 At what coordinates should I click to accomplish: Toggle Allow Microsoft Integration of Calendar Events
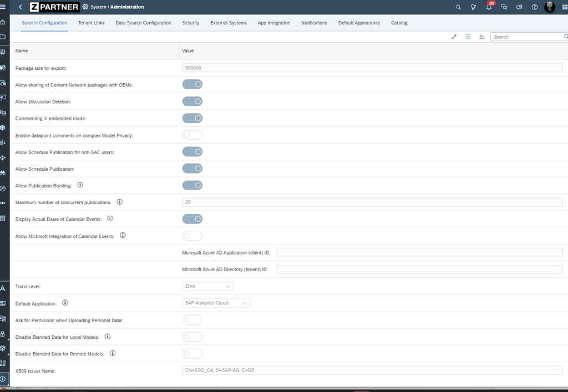pyautogui.click(x=192, y=236)
